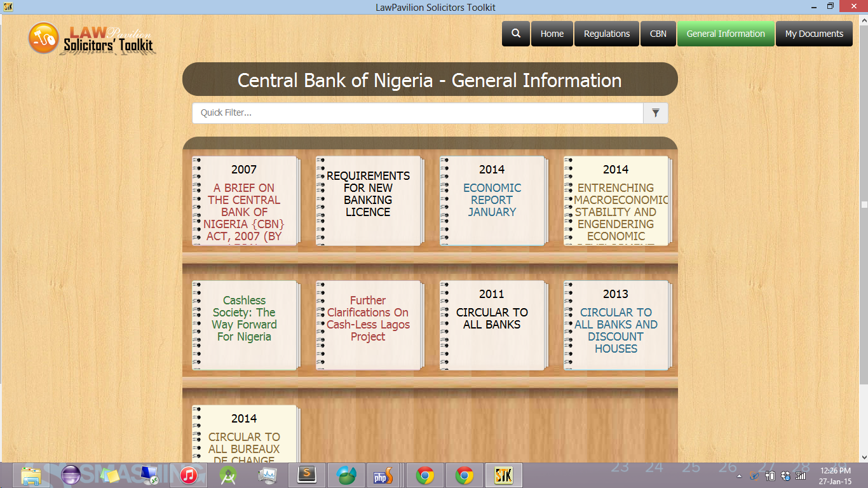Open Sublime Text from the taskbar
The height and width of the screenshot is (488, 868).
(x=307, y=475)
